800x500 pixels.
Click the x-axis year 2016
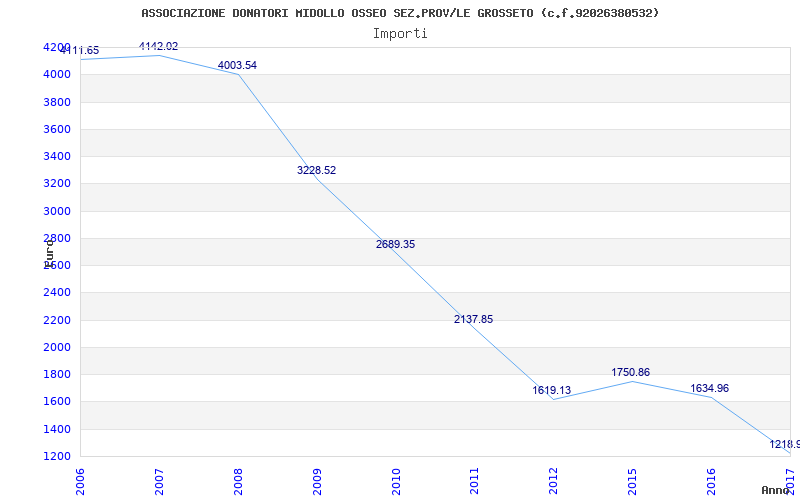(711, 482)
